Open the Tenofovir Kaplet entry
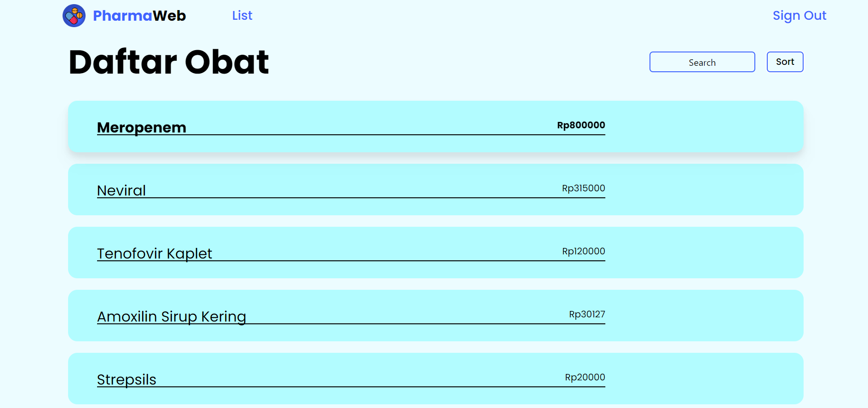The width and height of the screenshot is (868, 408). click(155, 253)
